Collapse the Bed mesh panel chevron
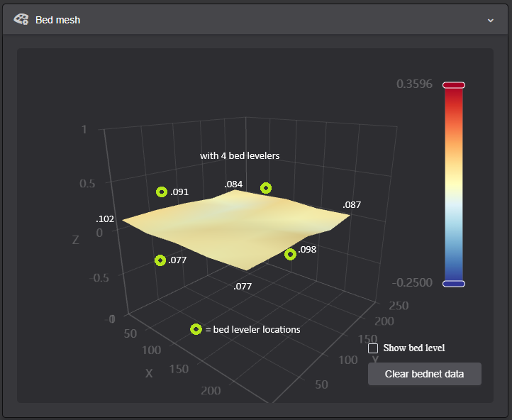512x420 pixels. tap(491, 21)
